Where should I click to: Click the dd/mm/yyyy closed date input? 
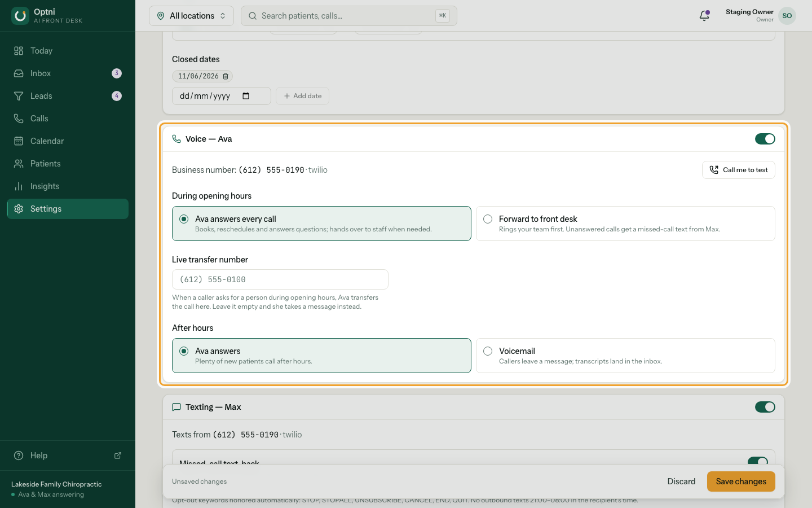(222, 96)
